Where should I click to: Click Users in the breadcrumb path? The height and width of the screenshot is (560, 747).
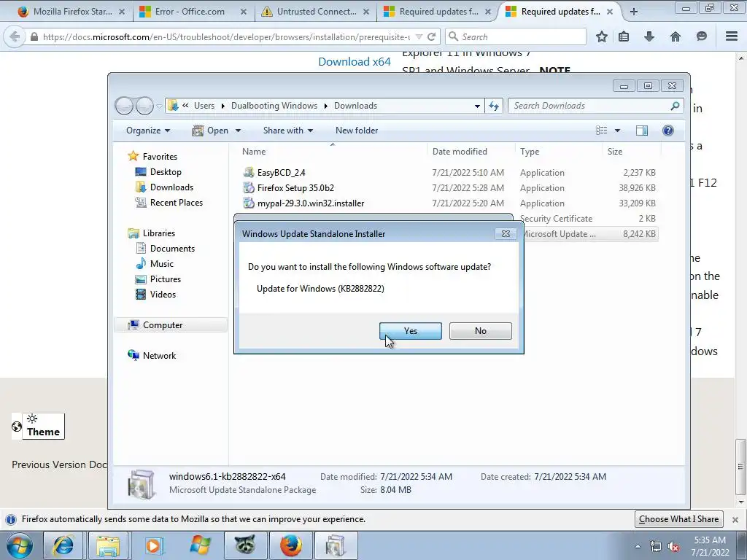coord(204,106)
